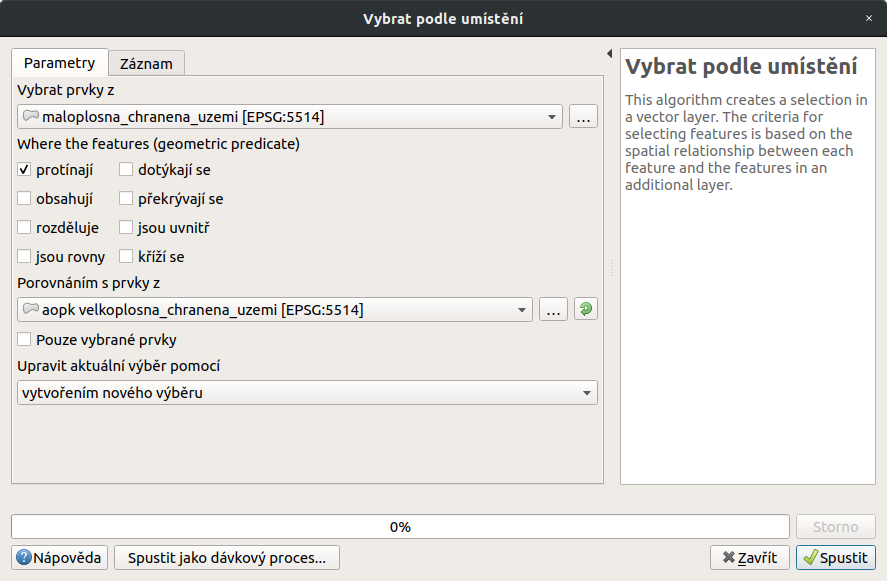Expand the vytvořením nového výběru dropdown
The image size is (887, 581).
coord(307,393)
